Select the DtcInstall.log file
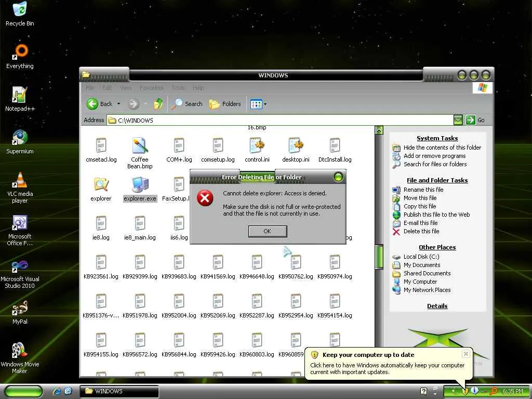Image resolution: width=532 pixels, height=399 pixels. tap(335, 150)
